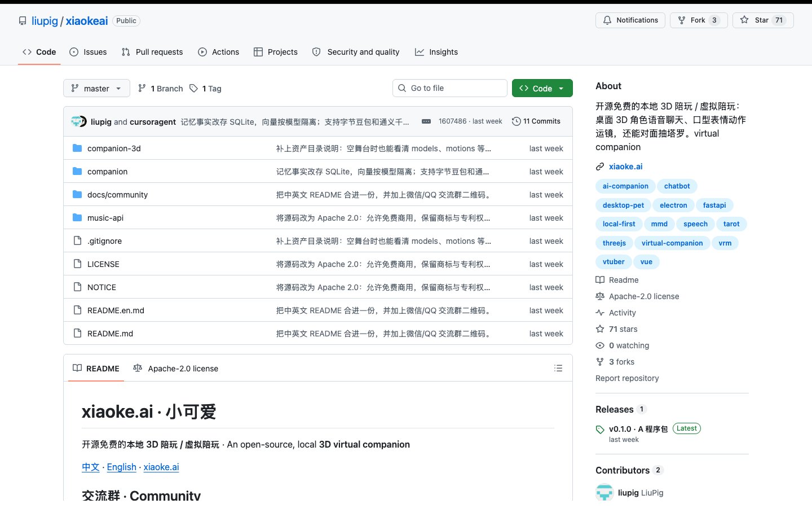812x508 pixels.
Task: Click the NOTICE file icon
Action: pyautogui.click(x=77, y=287)
